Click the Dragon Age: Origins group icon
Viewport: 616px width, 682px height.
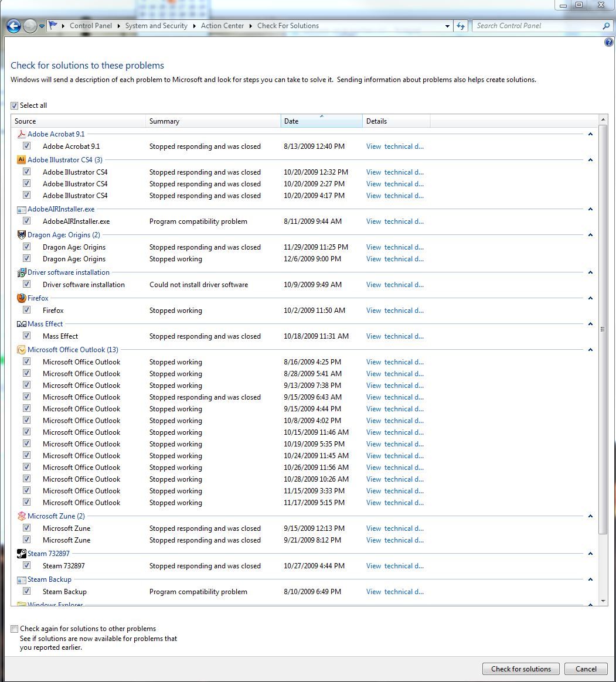click(22, 234)
